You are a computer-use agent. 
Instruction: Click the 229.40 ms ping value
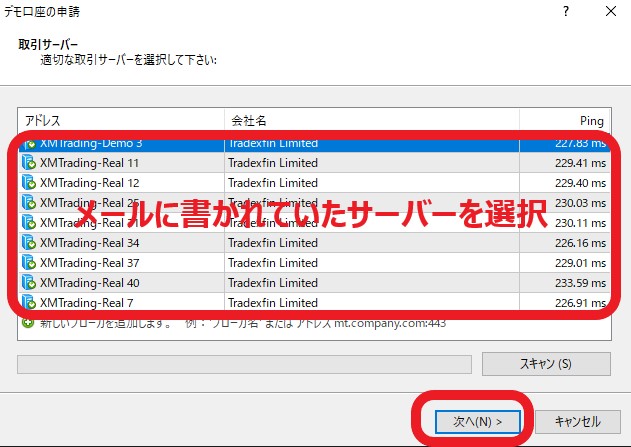point(580,183)
